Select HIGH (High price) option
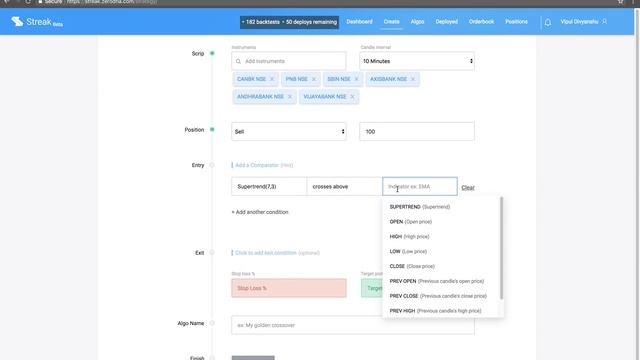Viewport: 640px width, 360px height. [441, 237]
